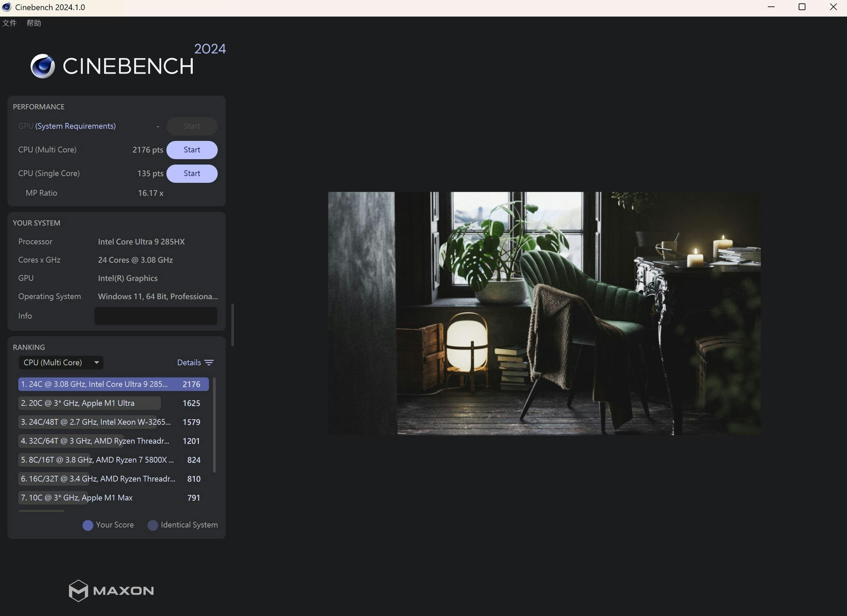Click the processor name Intel Core Ultra 9 285HX

pyautogui.click(x=141, y=242)
